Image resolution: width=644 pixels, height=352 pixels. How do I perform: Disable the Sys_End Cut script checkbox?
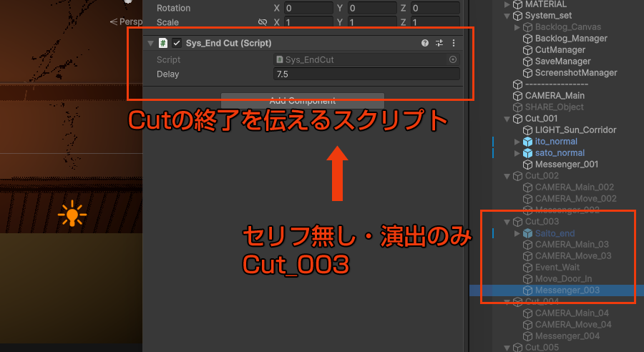coord(177,43)
